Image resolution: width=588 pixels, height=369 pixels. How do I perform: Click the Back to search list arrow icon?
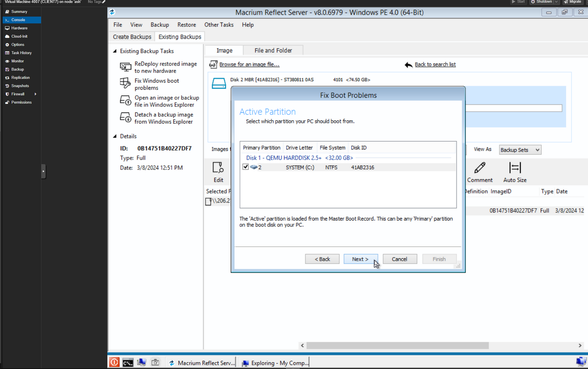click(409, 65)
